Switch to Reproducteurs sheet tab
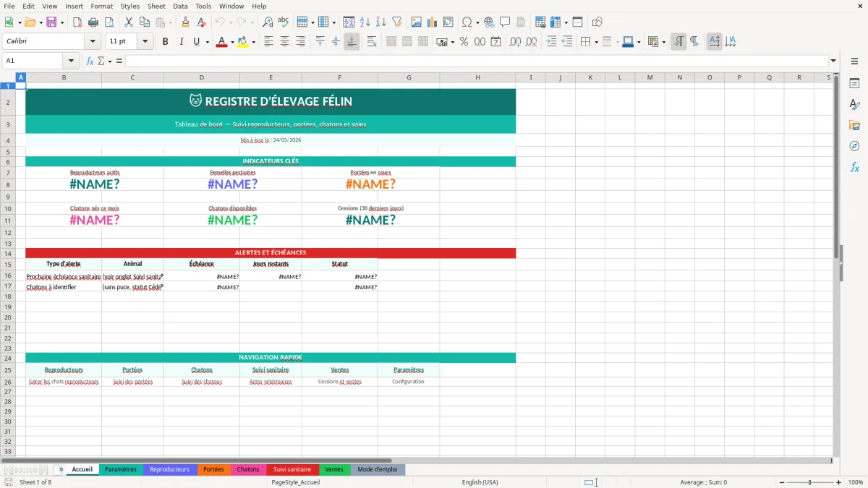The height and width of the screenshot is (488, 868). pos(169,469)
